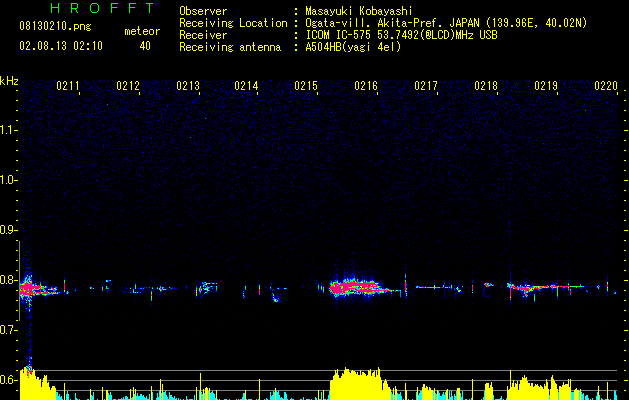Click the ICOM IC-575 receiver value
Screen dimensions: 629x400
[401, 35]
